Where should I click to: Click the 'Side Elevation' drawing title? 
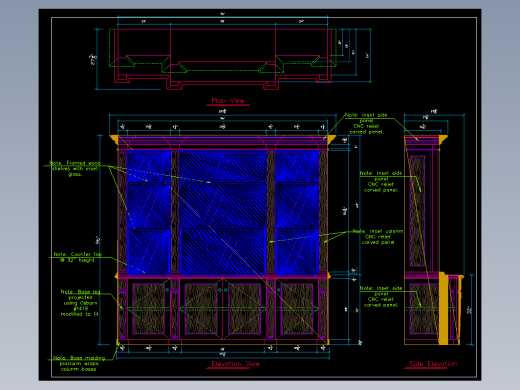point(433,364)
